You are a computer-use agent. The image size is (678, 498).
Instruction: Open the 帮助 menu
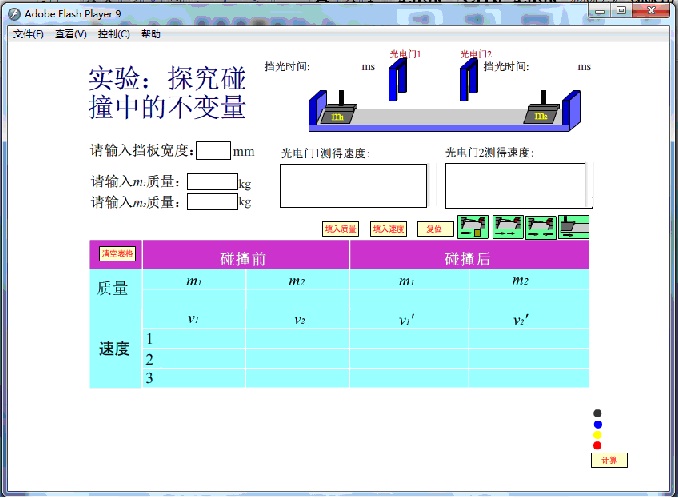(150, 33)
